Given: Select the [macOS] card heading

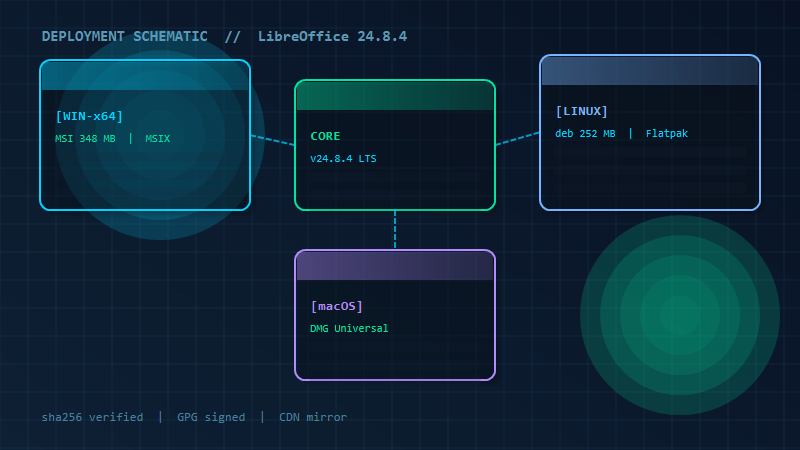Looking at the screenshot, I should (x=337, y=306).
